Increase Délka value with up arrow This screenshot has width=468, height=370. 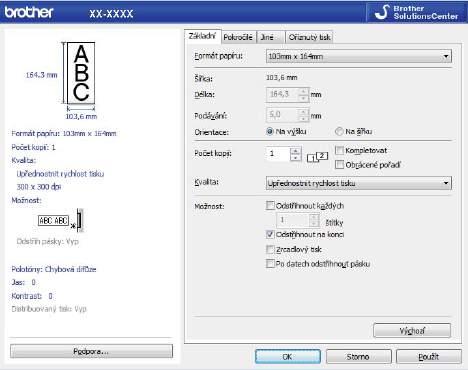click(x=304, y=91)
